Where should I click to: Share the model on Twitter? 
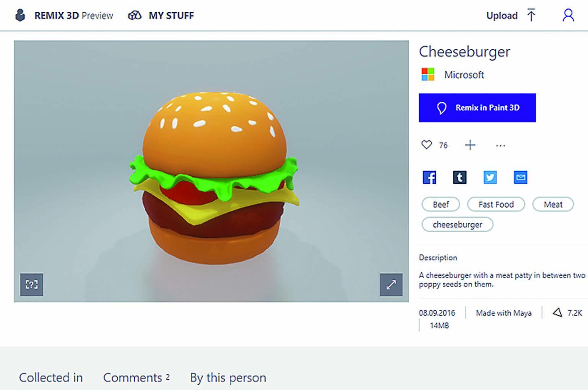pos(490,177)
